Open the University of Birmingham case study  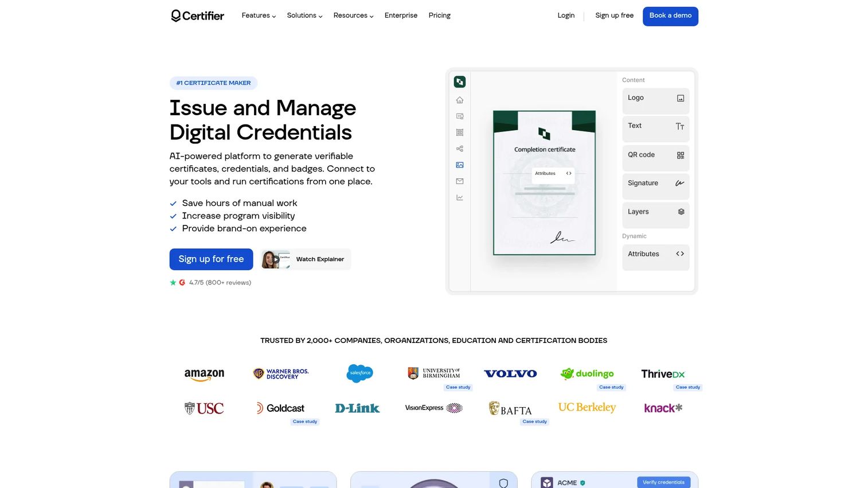click(x=458, y=387)
